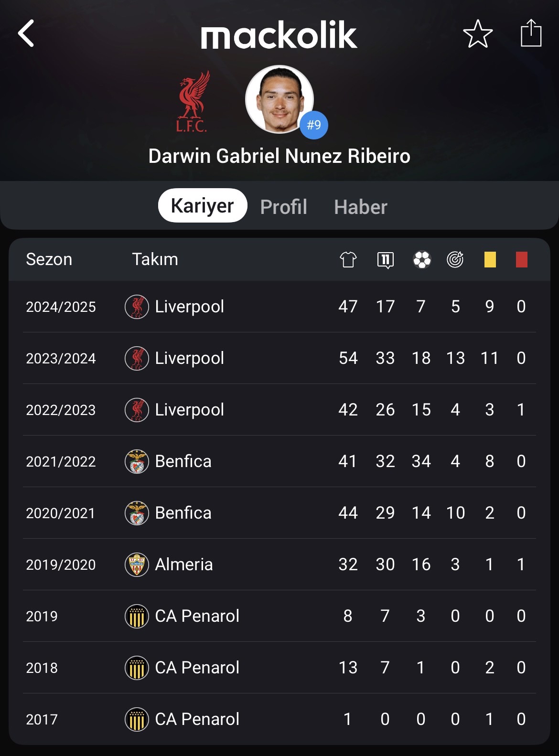
Task: Open Darwin Nunez player photo
Action: click(279, 99)
